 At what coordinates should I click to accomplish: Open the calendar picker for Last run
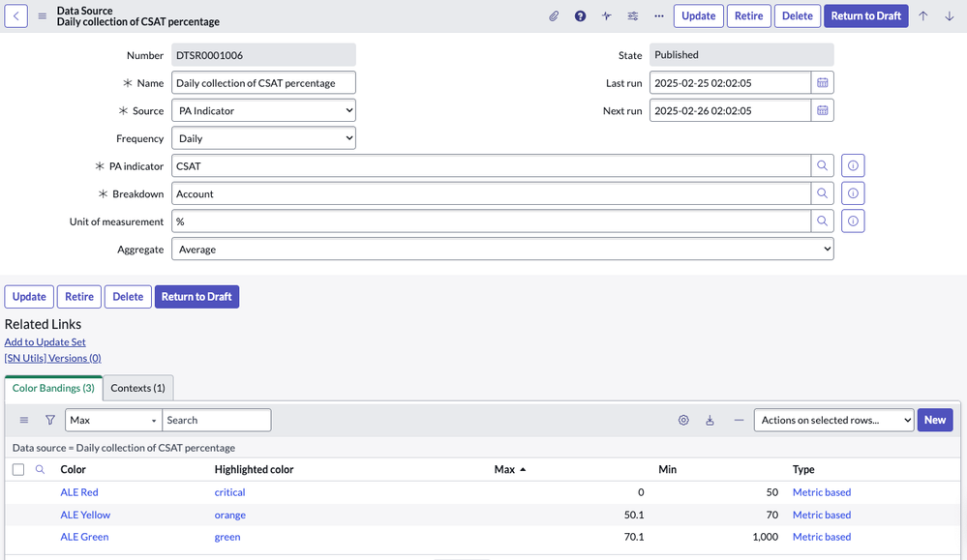pos(823,82)
